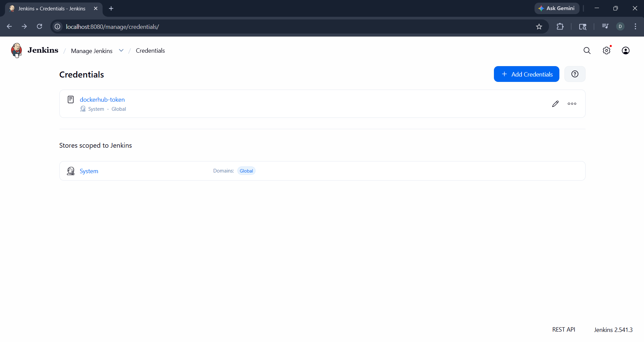
Task: Open Chrome's three-dot menu
Action: [x=635, y=27]
